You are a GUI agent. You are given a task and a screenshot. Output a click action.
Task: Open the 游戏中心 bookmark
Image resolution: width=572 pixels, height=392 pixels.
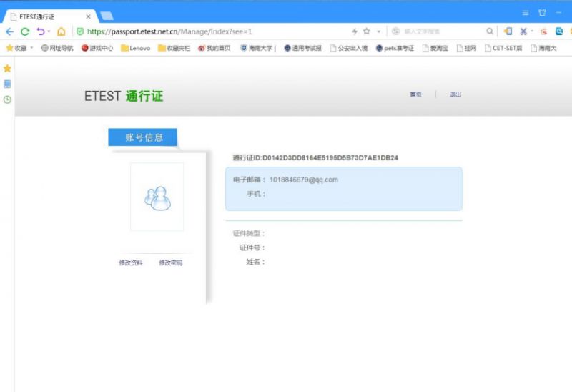point(97,48)
